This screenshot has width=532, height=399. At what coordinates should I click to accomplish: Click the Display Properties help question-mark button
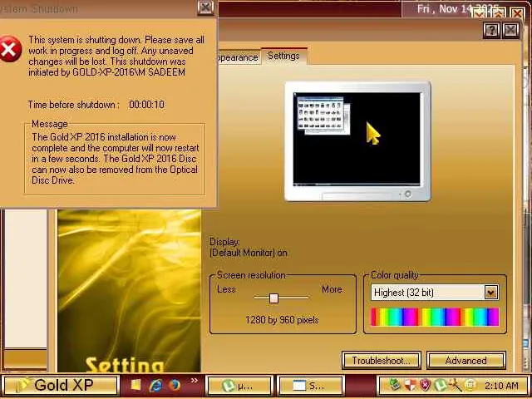[x=491, y=31]
